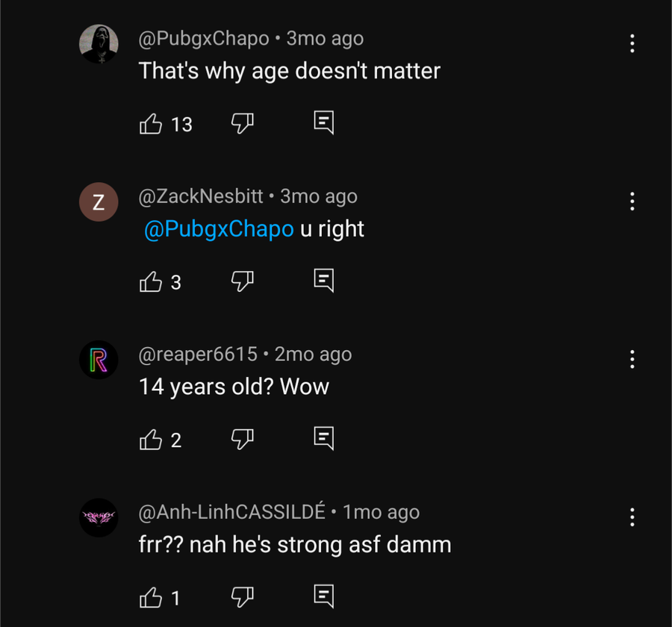672x627 pixels.
Task: Reply to @ZackNesbitt's comment
Action: pyautogui.click(x=323, y=281)
